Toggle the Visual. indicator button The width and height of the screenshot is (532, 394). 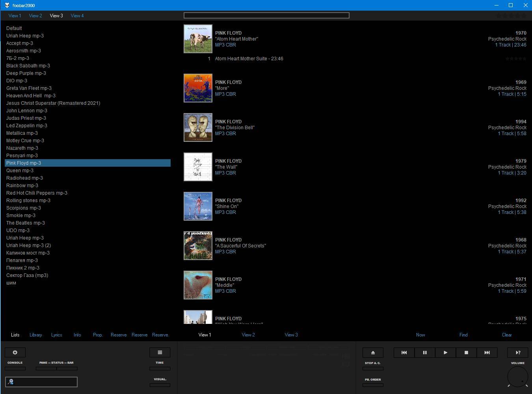(160, 385)
